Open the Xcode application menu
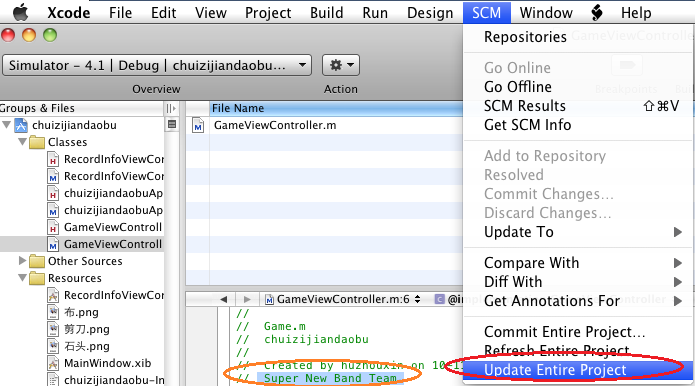 (x=69, y=13)
